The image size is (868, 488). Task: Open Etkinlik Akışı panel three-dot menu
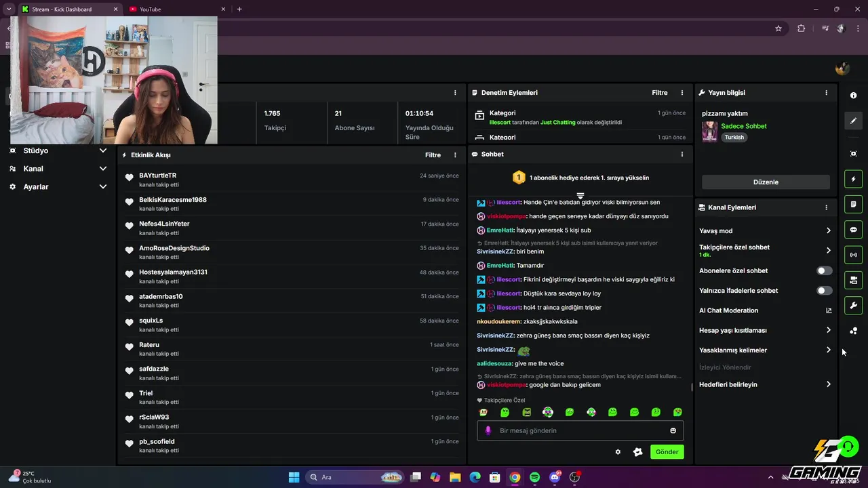pos(455,155)
